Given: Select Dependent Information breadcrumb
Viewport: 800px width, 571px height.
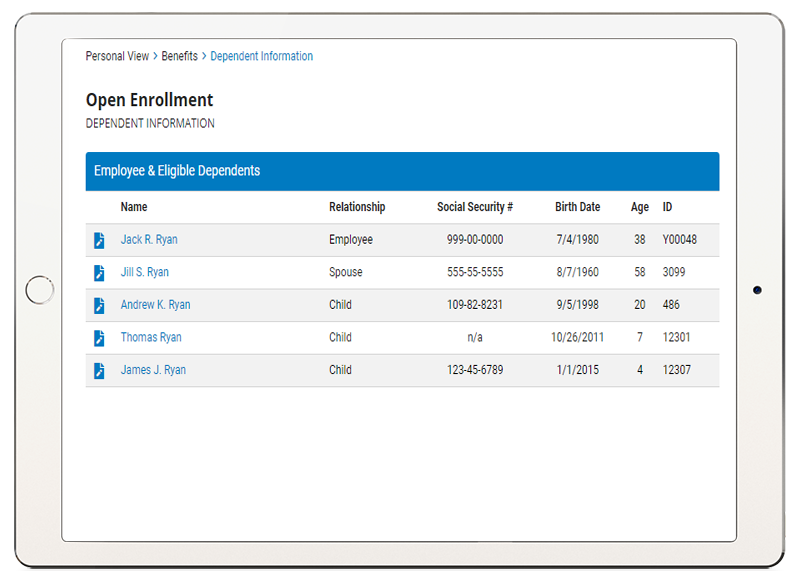Looking at the screenshot, I should tap(262, 56).
